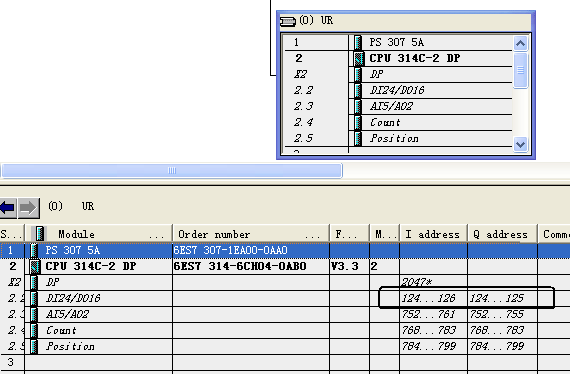Select Position row in detail table

285,346
